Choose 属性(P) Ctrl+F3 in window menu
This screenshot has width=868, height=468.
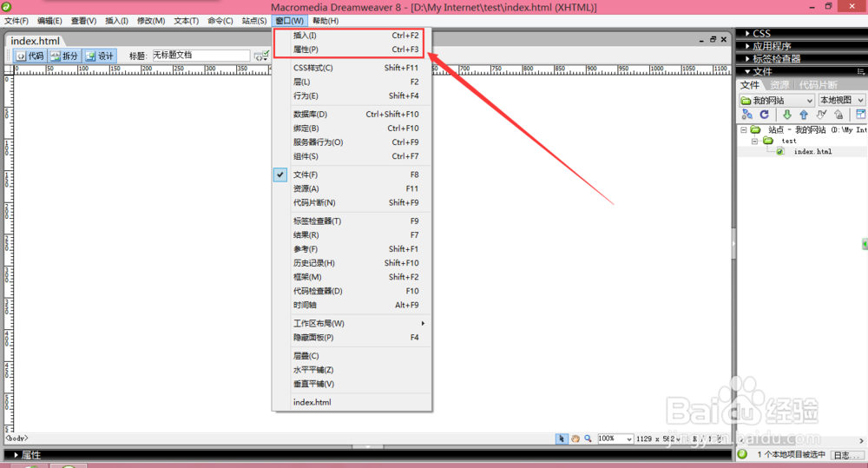pos(352,49)
